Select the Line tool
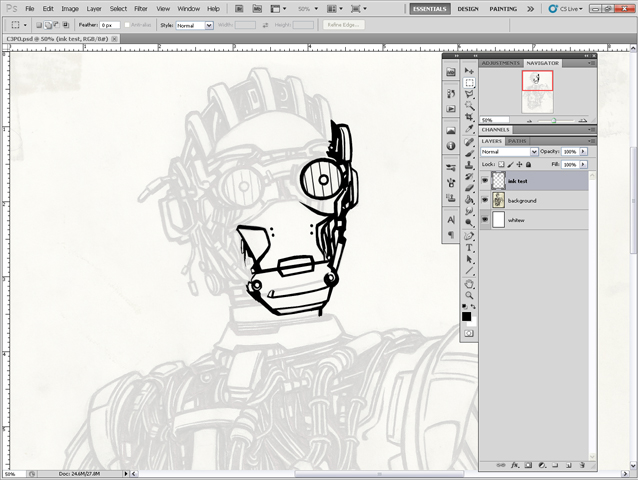 click(469, 271)
